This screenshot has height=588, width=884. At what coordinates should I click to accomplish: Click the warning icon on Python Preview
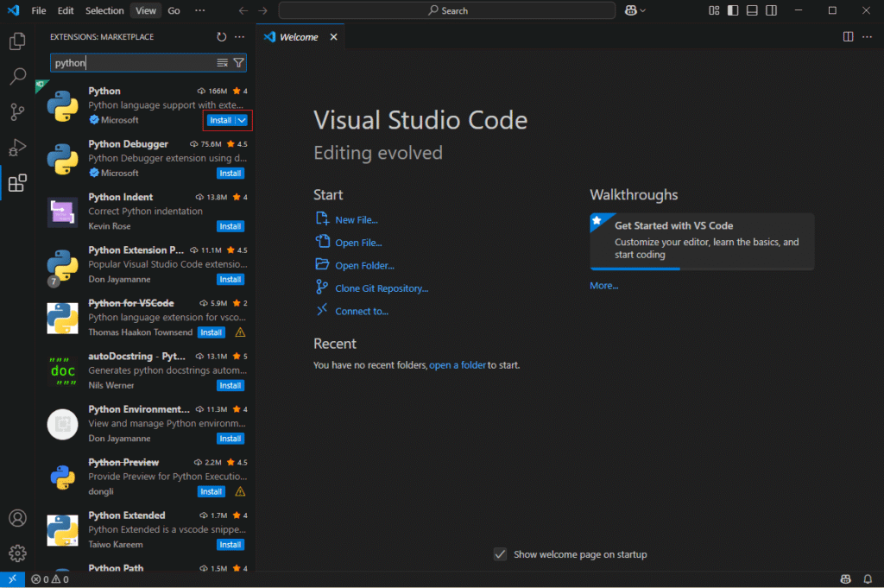tap(240, 491)
